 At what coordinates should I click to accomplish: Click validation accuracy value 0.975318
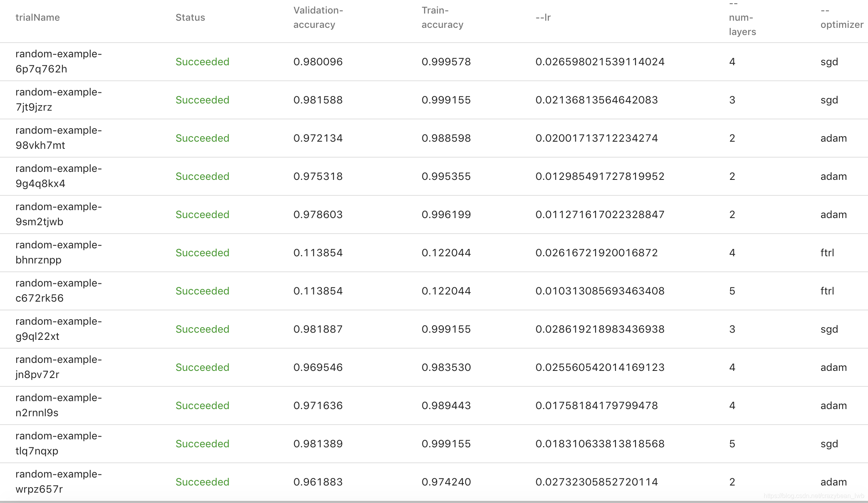[318, 176]
